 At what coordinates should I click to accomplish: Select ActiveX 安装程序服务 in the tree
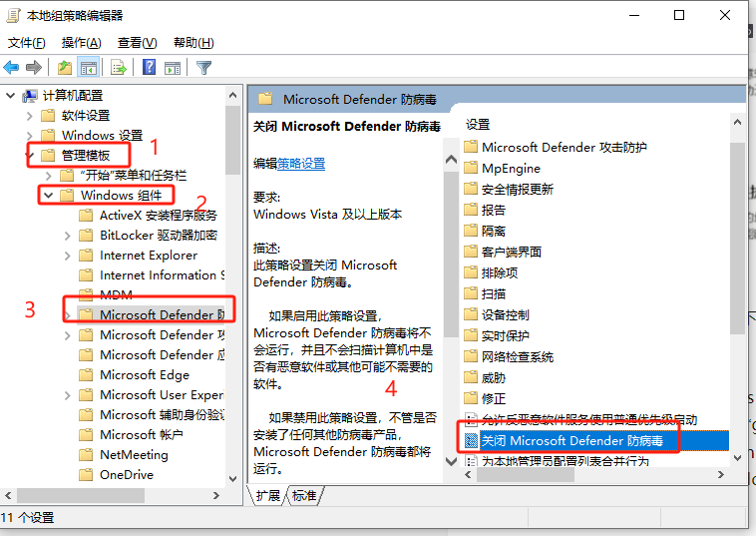coord(159,216)
